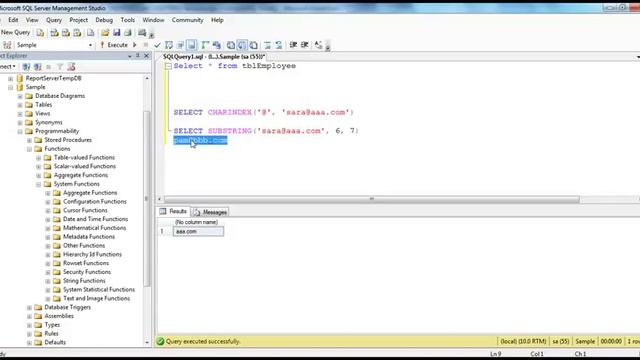Open the Query menu
This screenshot has height=360, width=640.
point(53,20)
